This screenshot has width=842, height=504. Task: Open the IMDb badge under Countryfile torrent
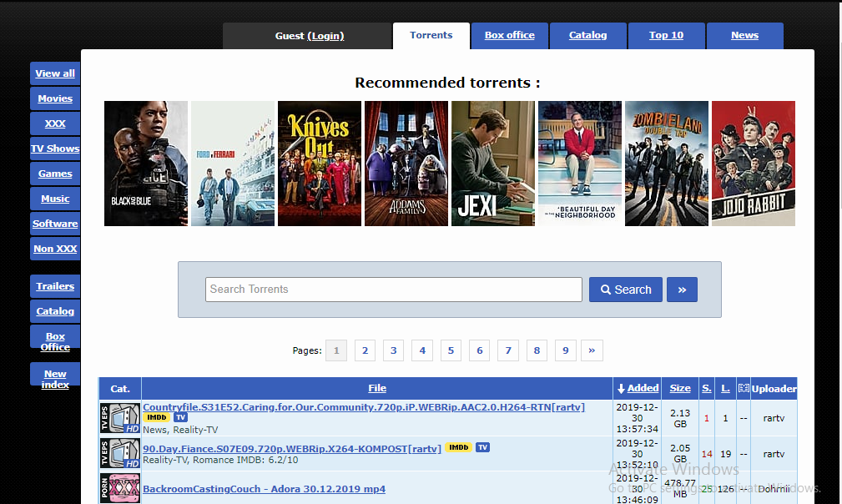(156, 417)
